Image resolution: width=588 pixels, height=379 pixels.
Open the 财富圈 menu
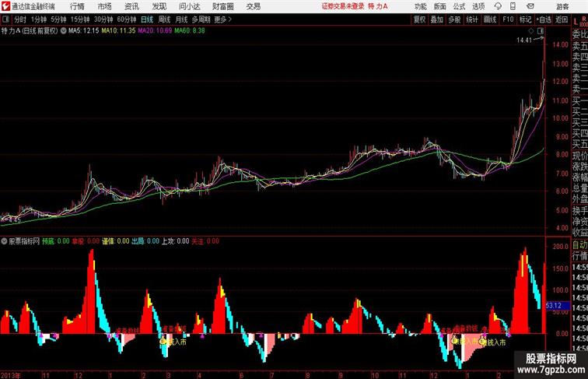222,6
